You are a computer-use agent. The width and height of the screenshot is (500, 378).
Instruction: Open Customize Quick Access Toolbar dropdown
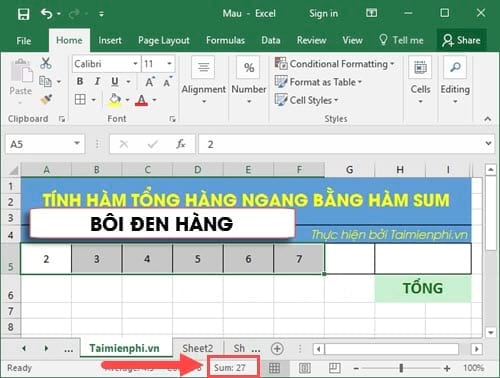click(x=101, y=14)
